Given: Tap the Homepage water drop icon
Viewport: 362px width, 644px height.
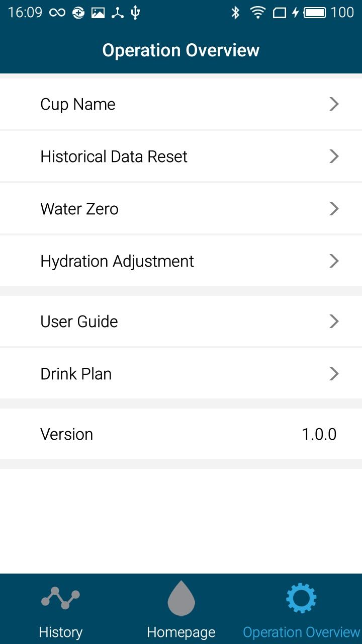Looking at the screenshot, I should click(181, 598).
